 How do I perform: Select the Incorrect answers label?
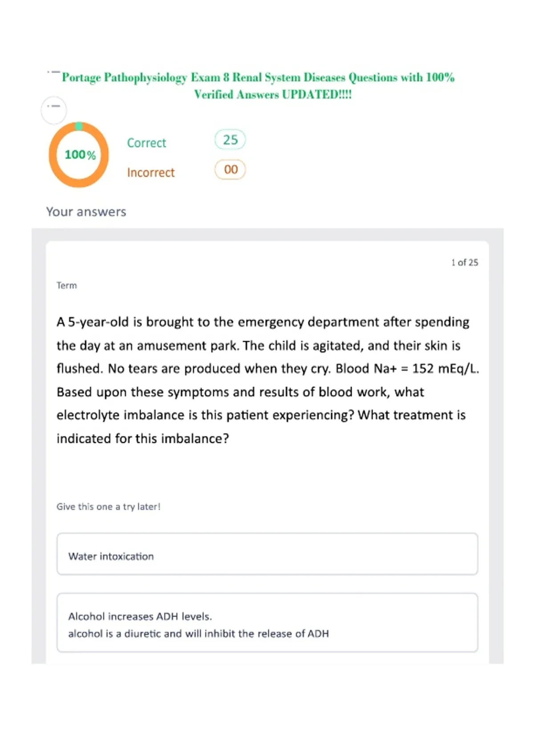coord(151,173)
